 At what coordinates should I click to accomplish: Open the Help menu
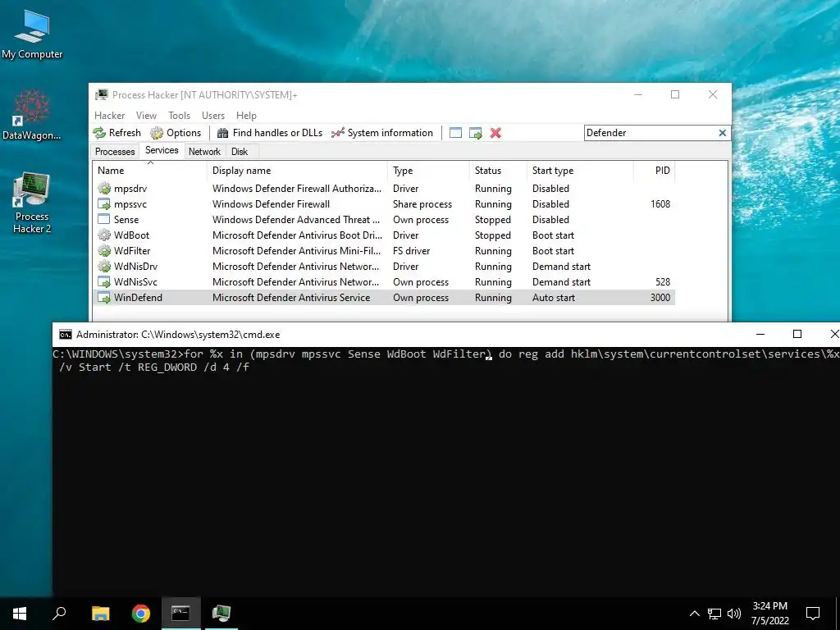pyautogui.click(x=246, y=115)
